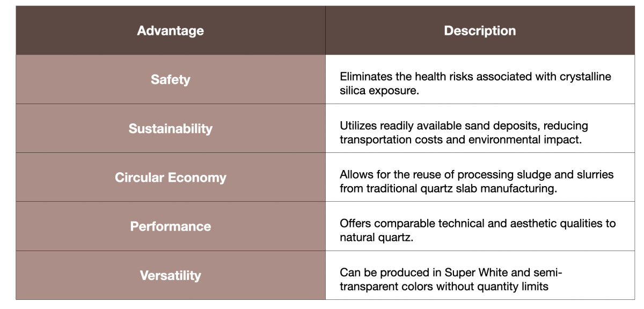Click the Versatility row label cell
The height and width of the screenshot is (309, 644).
point(170,276)
